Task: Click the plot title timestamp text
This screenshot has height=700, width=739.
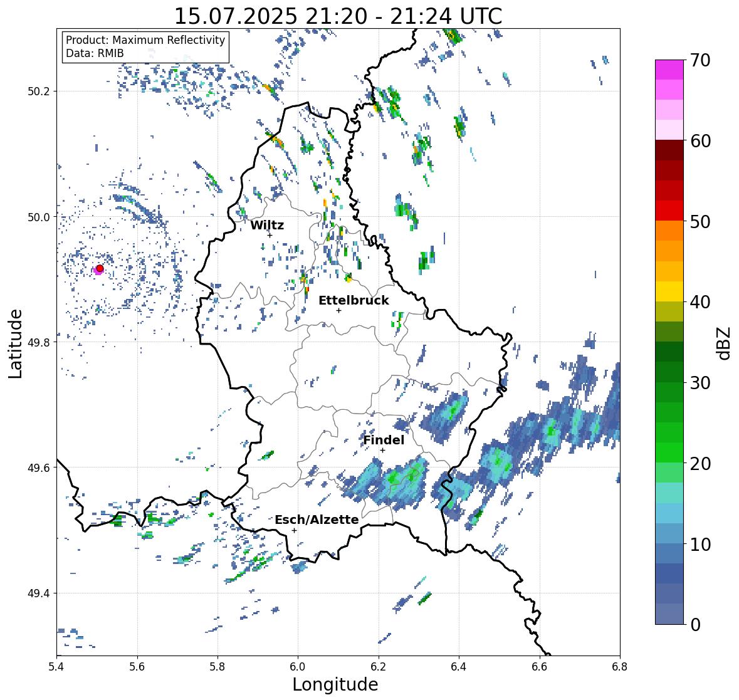Action: click(x=338, y=16)
